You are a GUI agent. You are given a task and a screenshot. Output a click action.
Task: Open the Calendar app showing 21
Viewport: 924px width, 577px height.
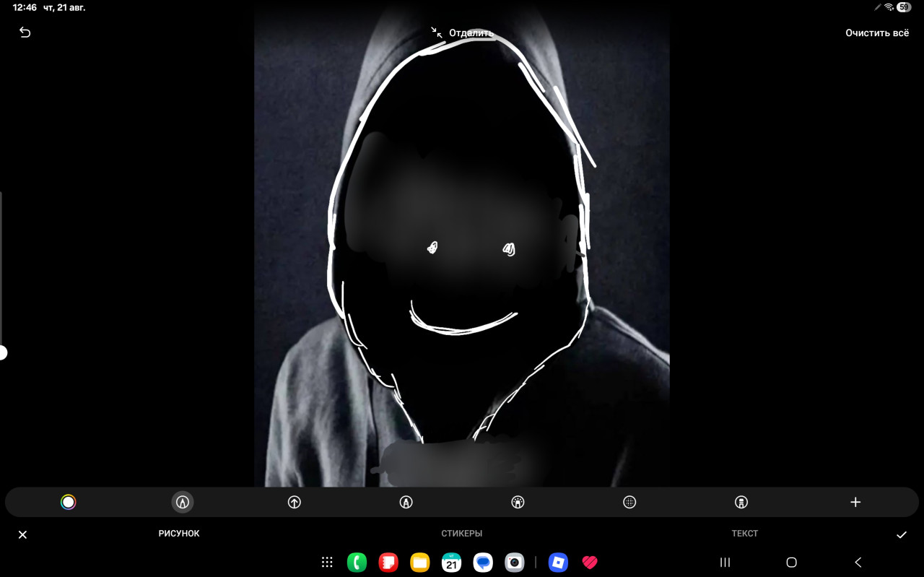tap(451, 562)
